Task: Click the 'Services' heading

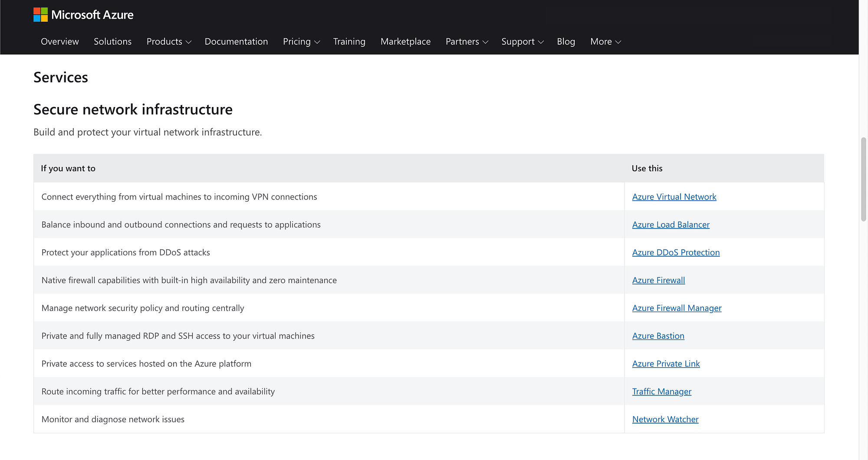Action: pos(61,77)
